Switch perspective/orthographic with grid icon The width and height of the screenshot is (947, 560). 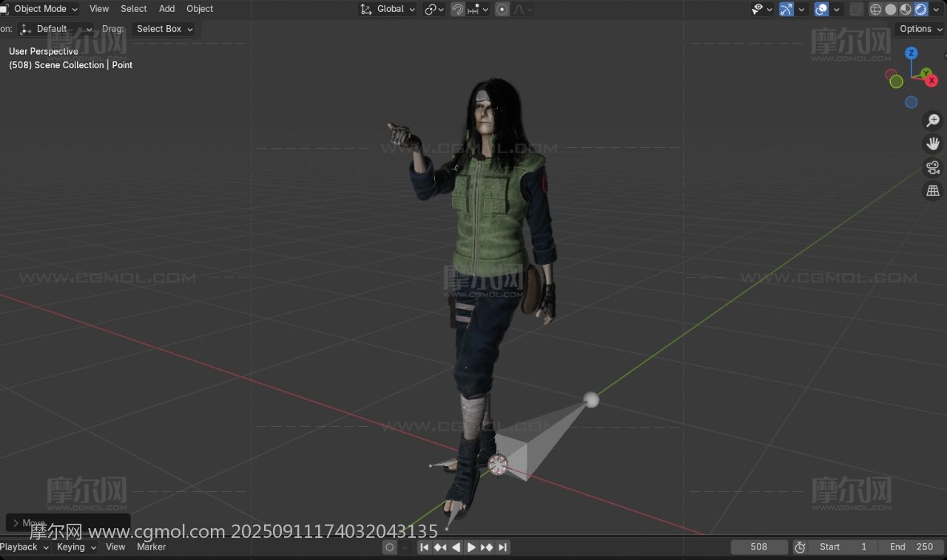933,191
